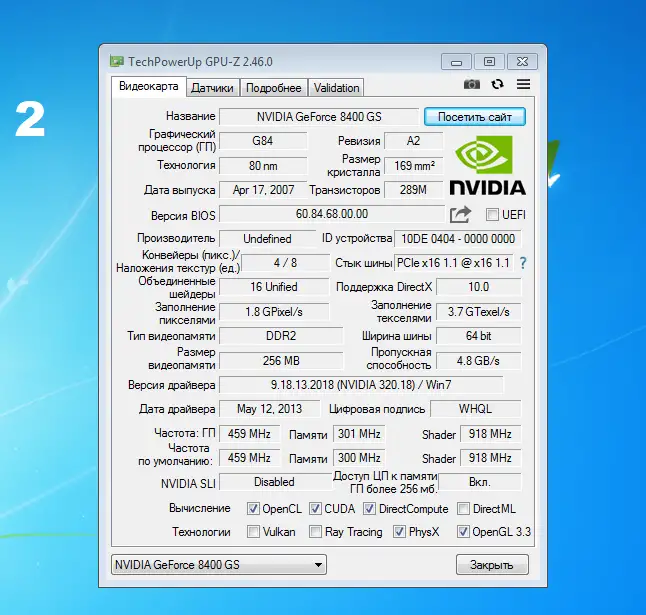Click the Undefined manufacturer field
The height and width of the screenshot is (615, 646).
pos(267,239)
